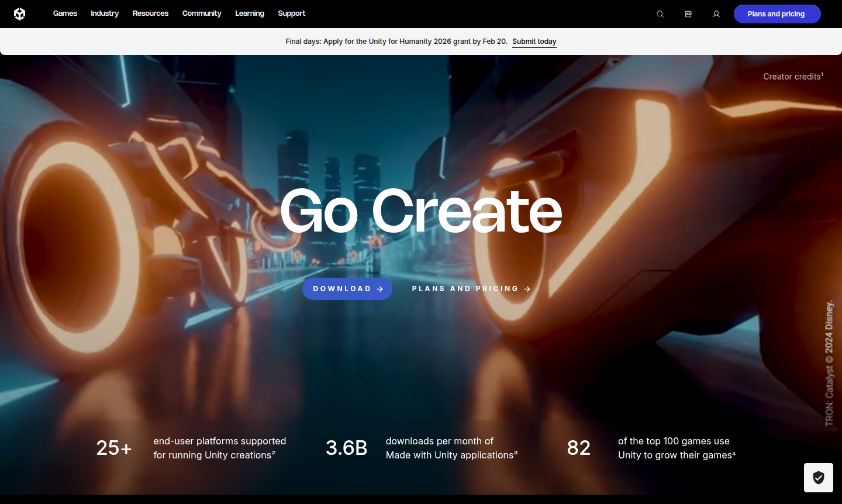Screen dimensions: 842x504
Task: Open the Asset Store storefront icon
Action: 688,14
